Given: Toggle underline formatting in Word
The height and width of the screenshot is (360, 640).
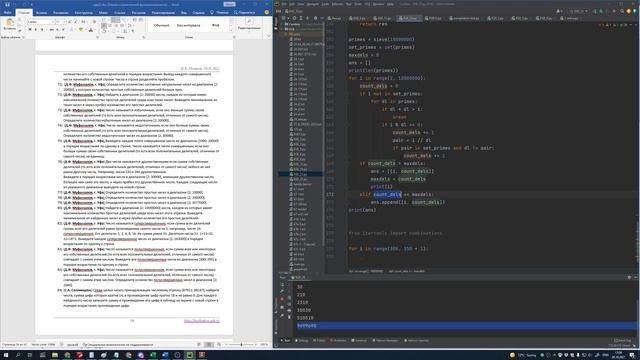Looking at the screenshot, I should tap(42, 29).
